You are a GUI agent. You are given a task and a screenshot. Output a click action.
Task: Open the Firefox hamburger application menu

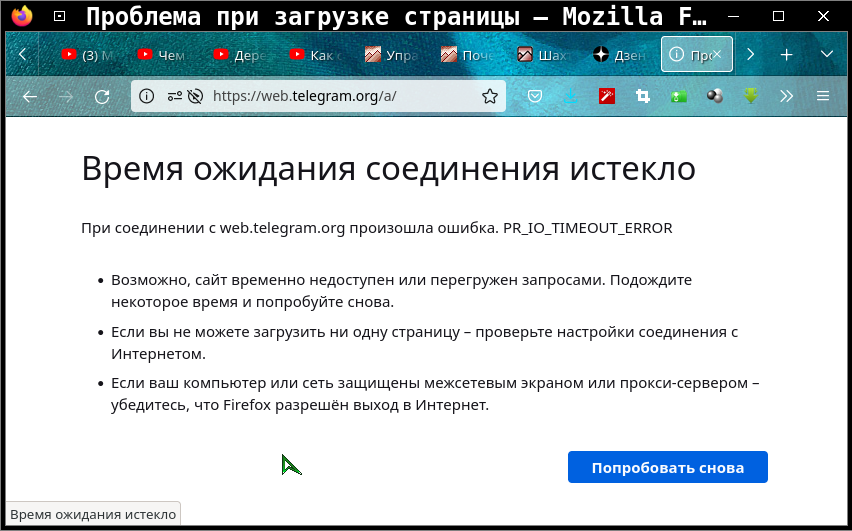click(823, 97)
